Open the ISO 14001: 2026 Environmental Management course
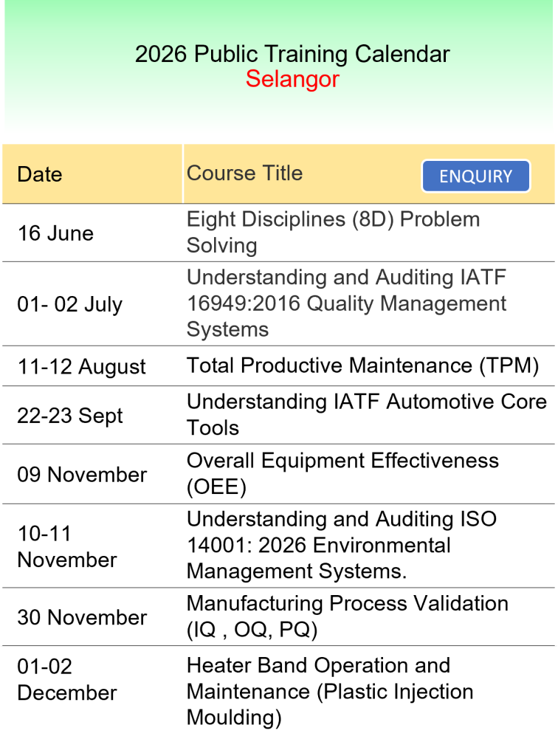 point(341,545)
